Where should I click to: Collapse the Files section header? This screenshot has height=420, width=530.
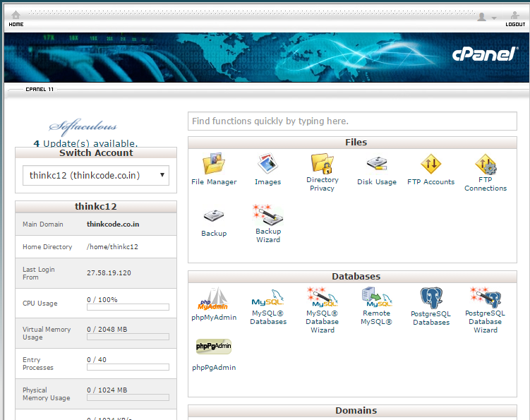[x=352, y=143]
